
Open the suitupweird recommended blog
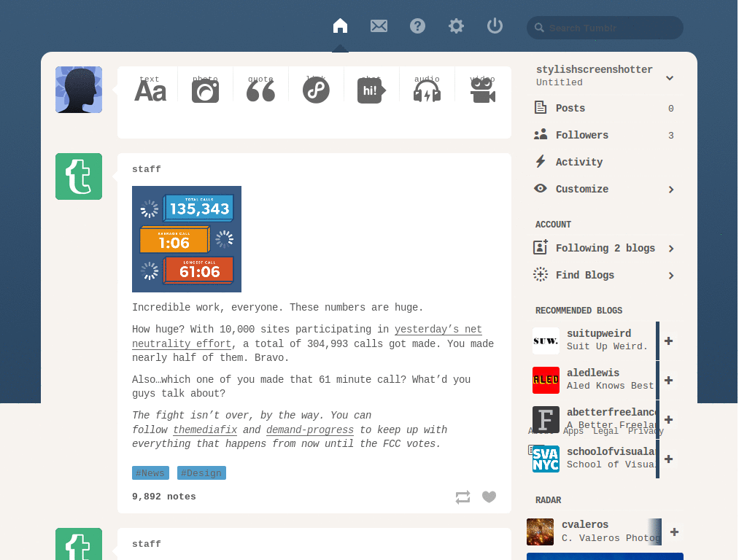(599, 333)
